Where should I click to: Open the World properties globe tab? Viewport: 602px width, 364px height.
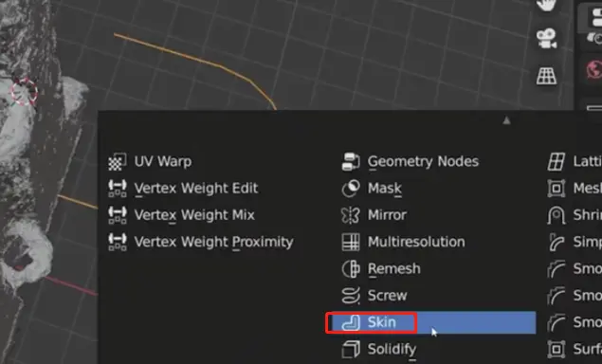pyautogui.click(x=594, y=69)
